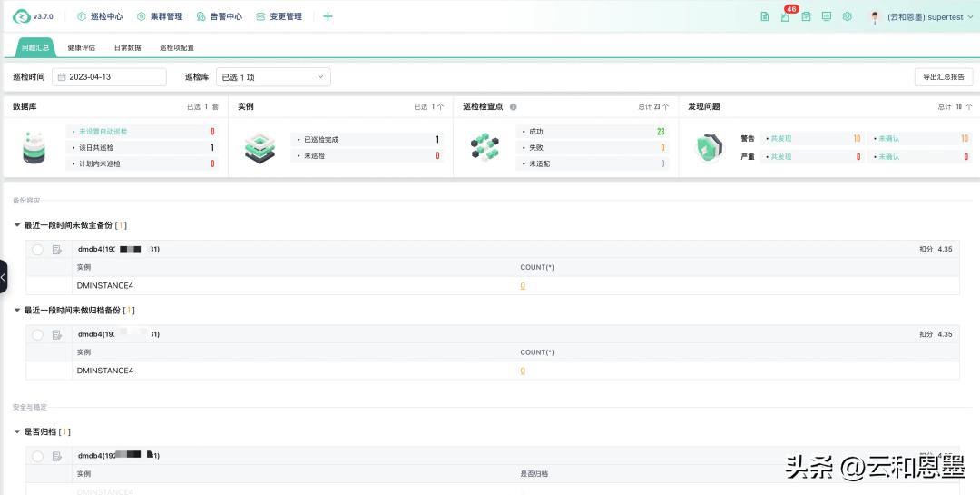
Task: Click COUNT(*) value 0 under 未做全备份
Action: pyautogui.click(x=523, y=286)
